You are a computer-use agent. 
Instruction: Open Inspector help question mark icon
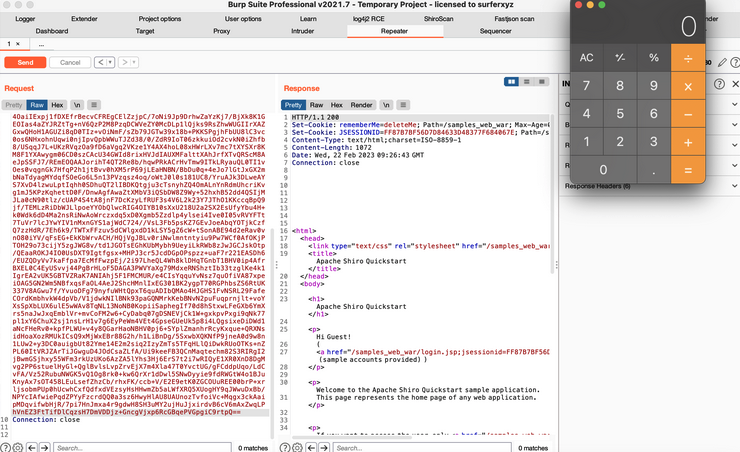(x=719, y=84)
